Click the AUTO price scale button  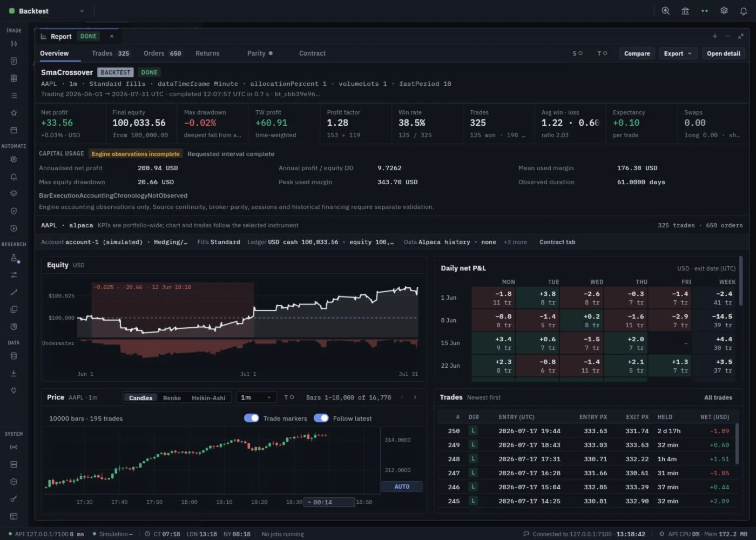coord(402,487)
